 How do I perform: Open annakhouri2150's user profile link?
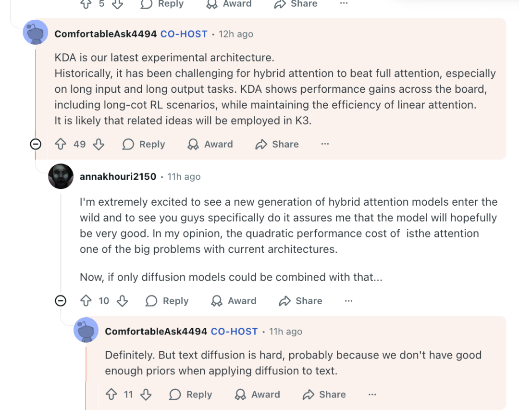point(118,177)
